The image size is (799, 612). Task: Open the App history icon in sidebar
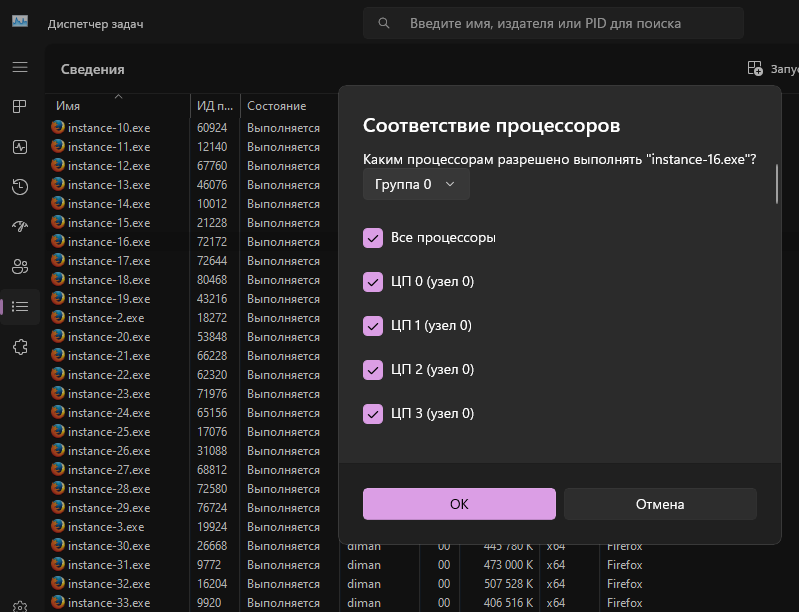20,187
